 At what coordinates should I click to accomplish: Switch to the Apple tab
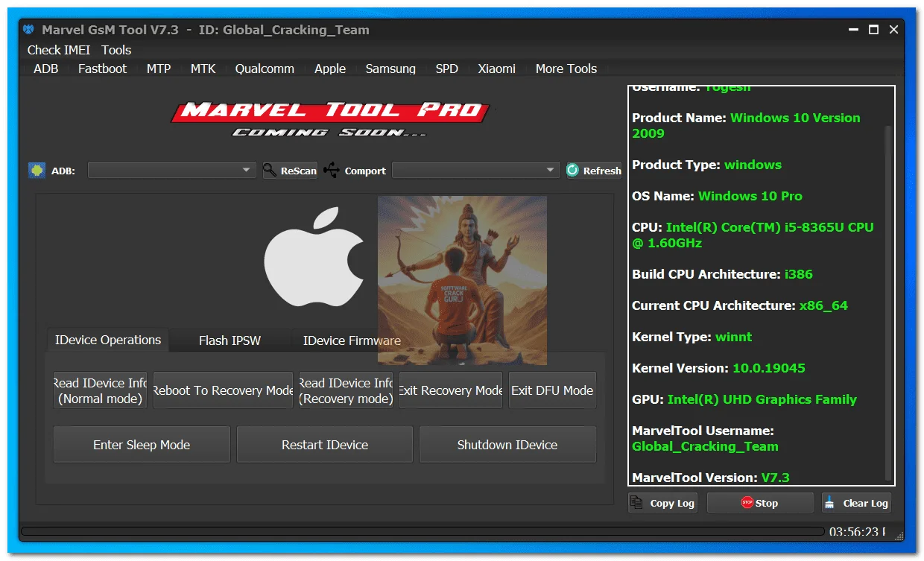pyautogui.click(x=330, y=69)
